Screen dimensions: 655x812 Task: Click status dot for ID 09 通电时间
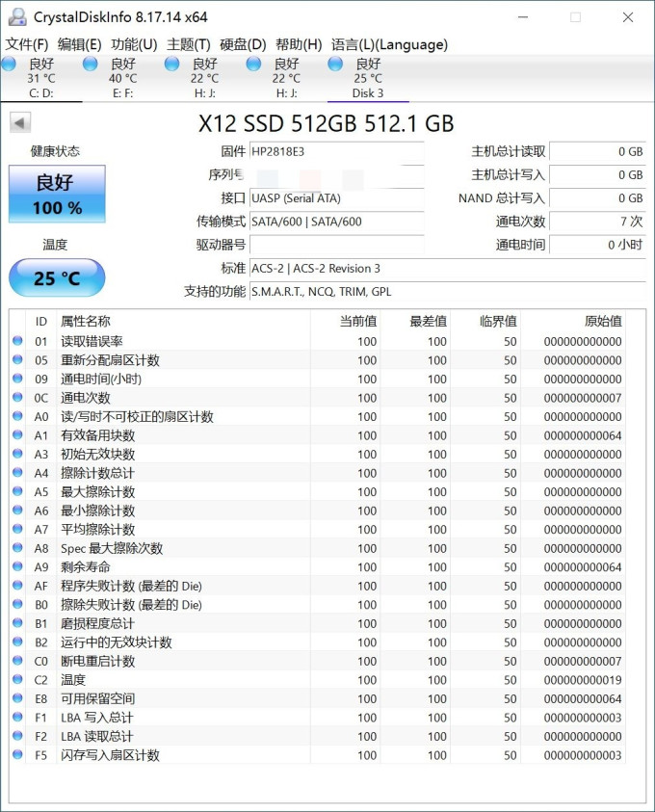17,379
